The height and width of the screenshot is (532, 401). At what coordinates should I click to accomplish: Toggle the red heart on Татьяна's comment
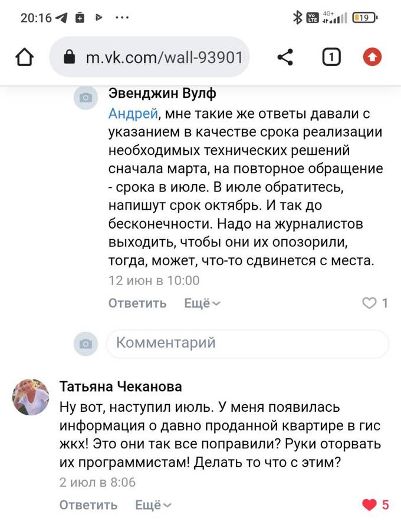coord(369,505)
